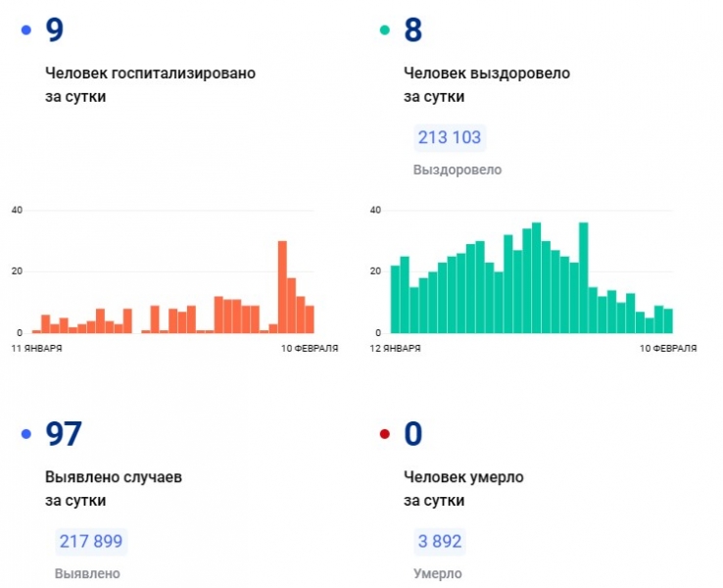The image size is (723, 588).
Task: Click the teal dot beside number 8
Action: [x=385, y=31]
